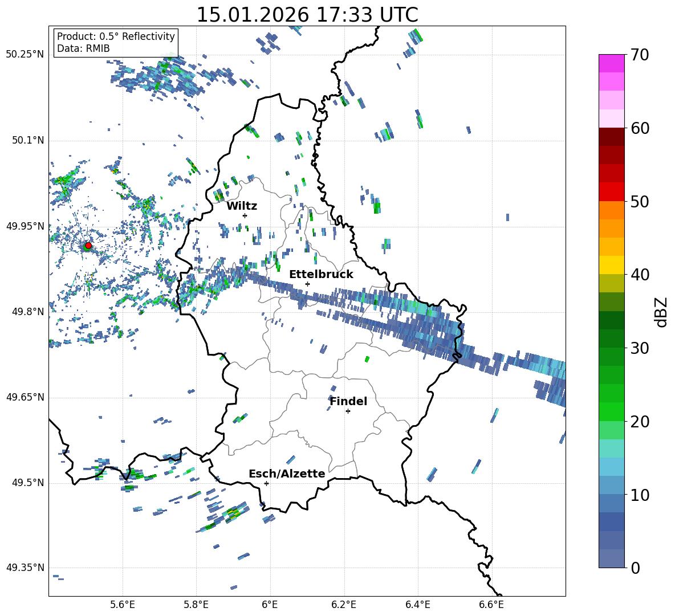Click the bottom slate-blue colorbar segment at 0
675x616 pixels.
click(x=611, y=558)
